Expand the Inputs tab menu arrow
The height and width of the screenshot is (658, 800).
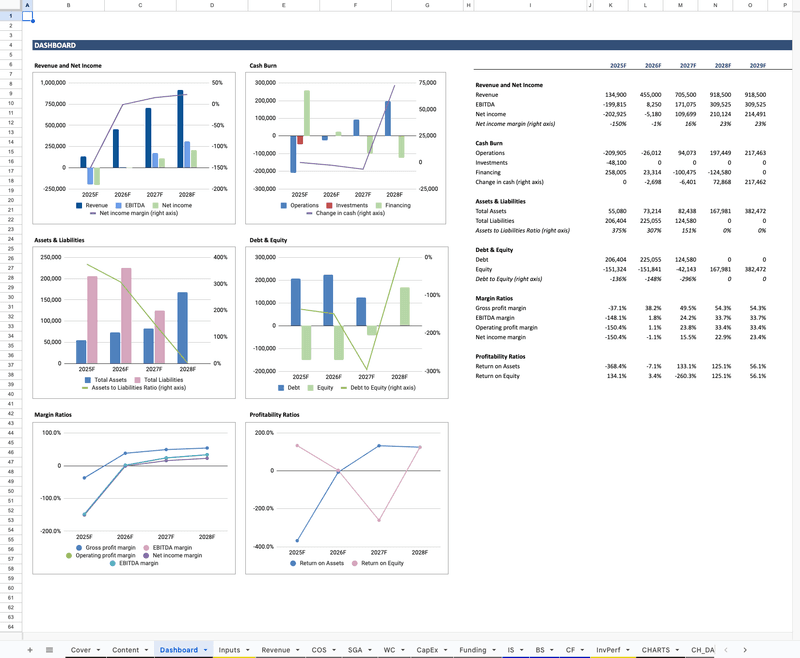[x=248, y=650]
